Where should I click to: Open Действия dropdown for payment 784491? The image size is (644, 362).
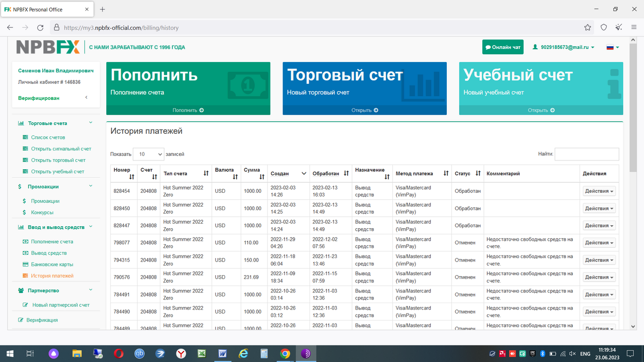pos(599,295)
